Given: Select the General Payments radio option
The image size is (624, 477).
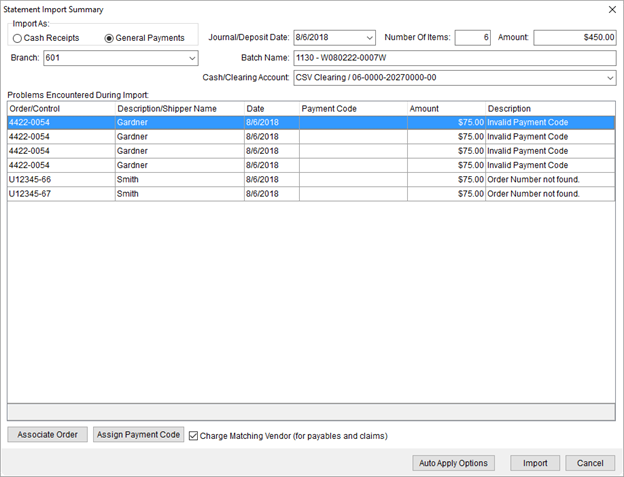Looking at the screenshot, I should 109,38.
